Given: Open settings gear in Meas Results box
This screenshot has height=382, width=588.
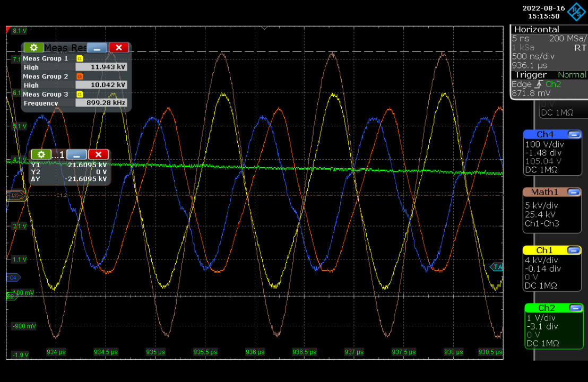Looking at the screenshot, I should point(33,48).
